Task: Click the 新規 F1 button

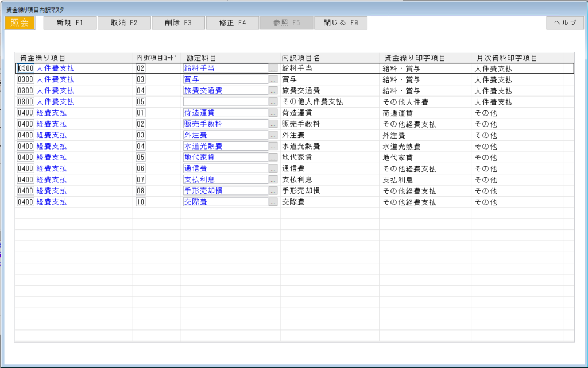Action: (x=70, y=22)
